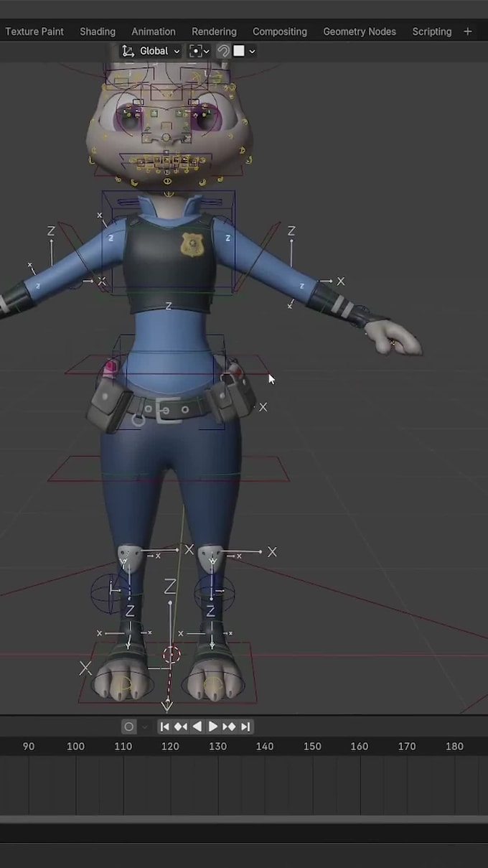Play the animation in reverse
The width and height of the screenshot is (488, 868).
197,727
